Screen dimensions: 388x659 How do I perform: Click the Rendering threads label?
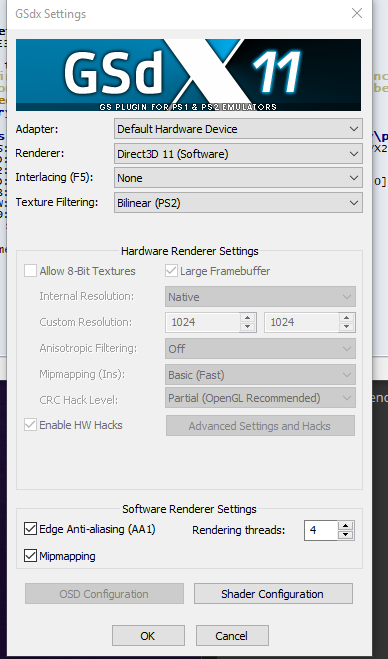click(238, 530)
